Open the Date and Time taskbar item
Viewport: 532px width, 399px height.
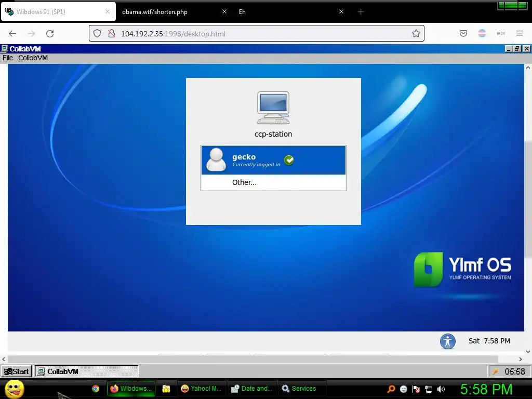pyautogui.click(x=252, y=389)
